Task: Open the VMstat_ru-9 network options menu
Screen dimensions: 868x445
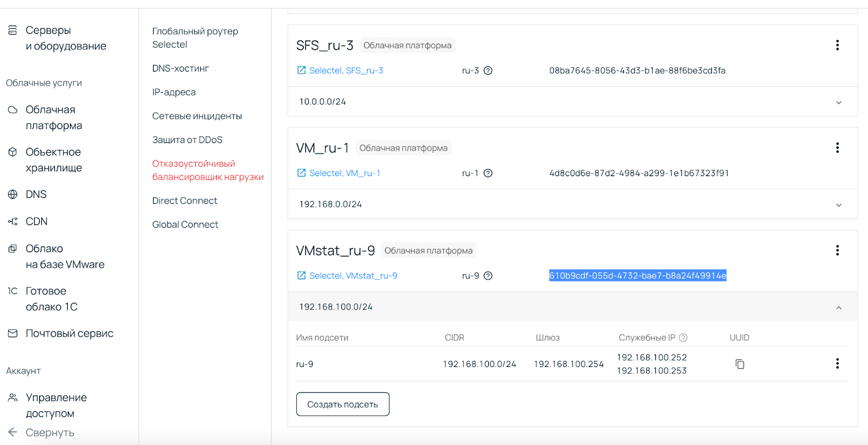Action: pyautogui.click(x=838, y=250)
